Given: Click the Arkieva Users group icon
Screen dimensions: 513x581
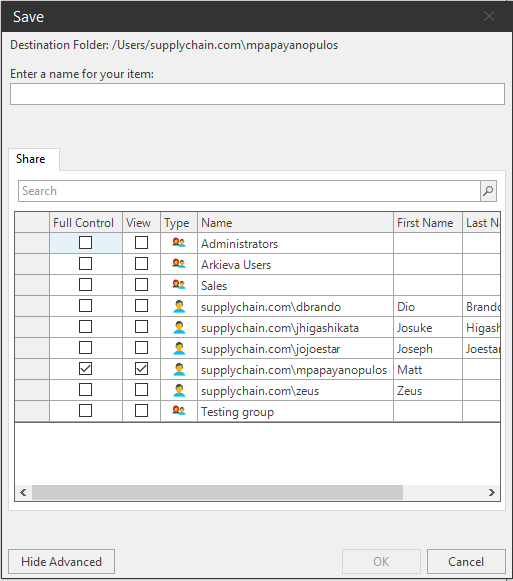Looking at the screenshot, I should (179, 264).
